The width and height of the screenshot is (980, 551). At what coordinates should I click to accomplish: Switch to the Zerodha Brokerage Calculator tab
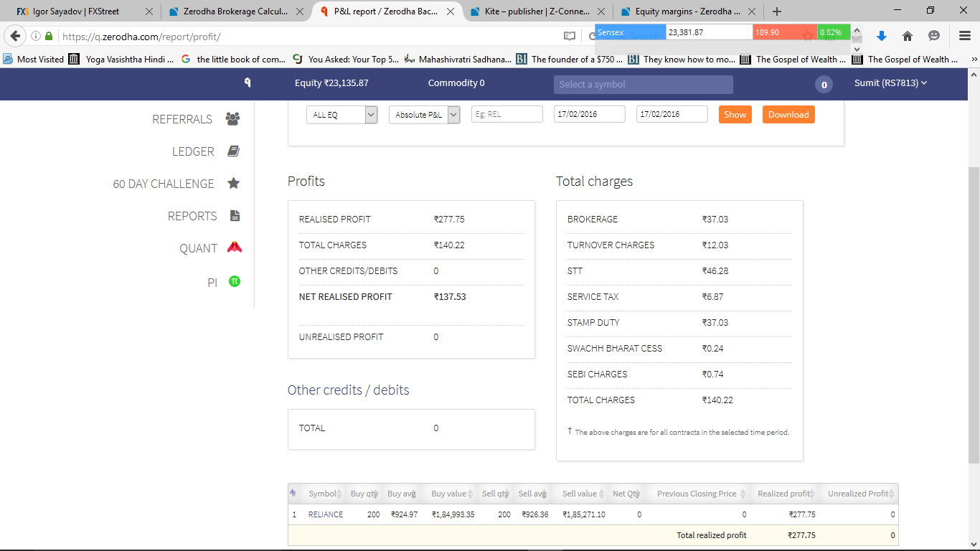point(235,11)
